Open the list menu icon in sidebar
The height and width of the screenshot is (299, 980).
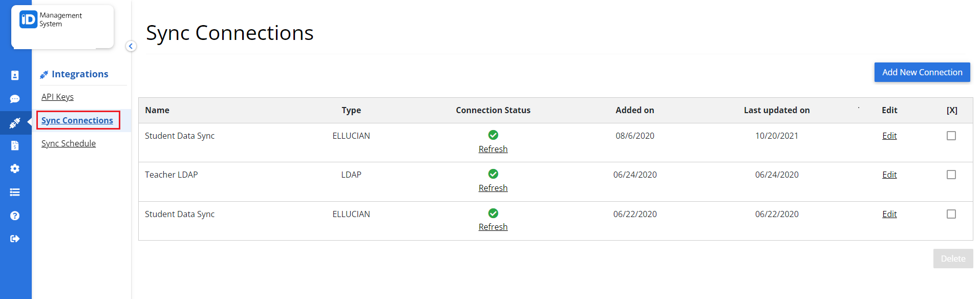[15, 191]
